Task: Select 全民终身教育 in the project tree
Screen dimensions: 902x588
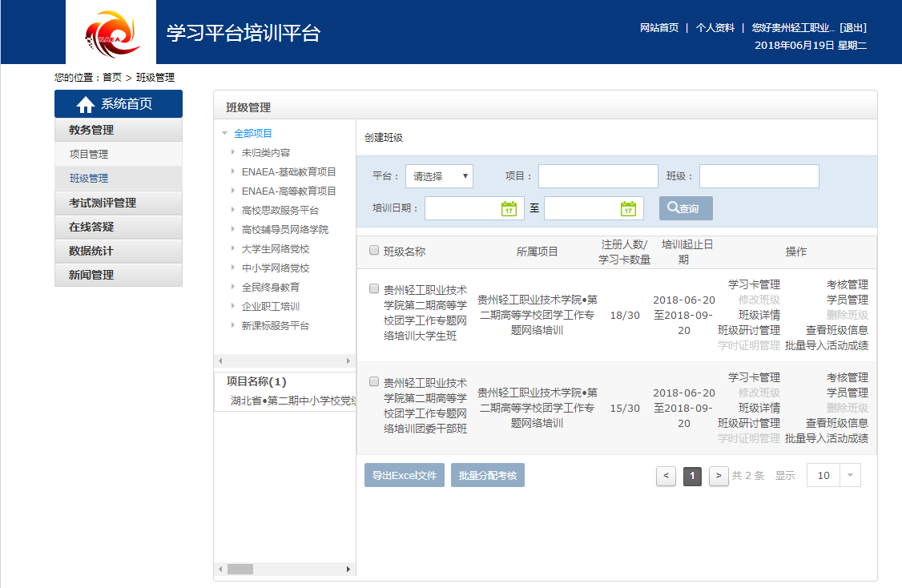Action: click(x=271, y=287)
